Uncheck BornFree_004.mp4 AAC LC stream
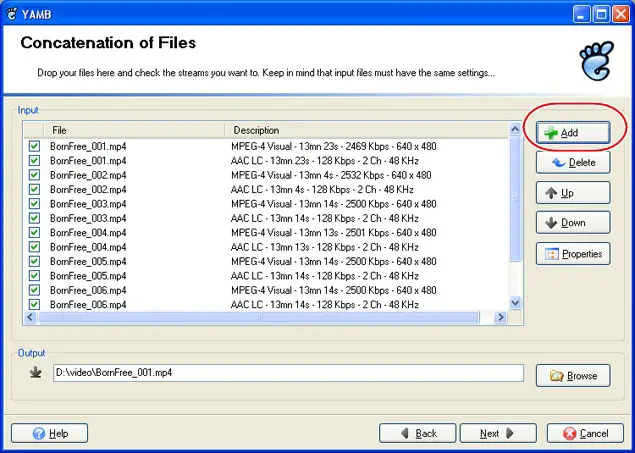635x453 pixels. pyautogui.click(x=34, y=247)
